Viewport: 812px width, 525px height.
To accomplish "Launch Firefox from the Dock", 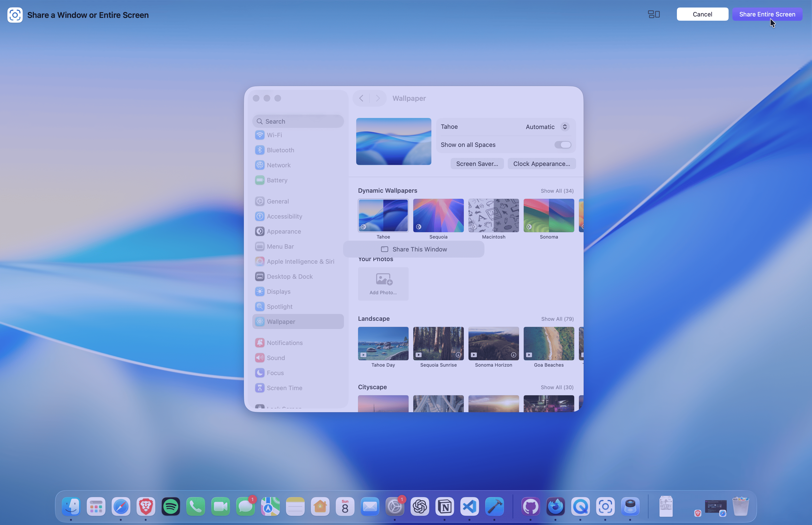I will [555, 507].
